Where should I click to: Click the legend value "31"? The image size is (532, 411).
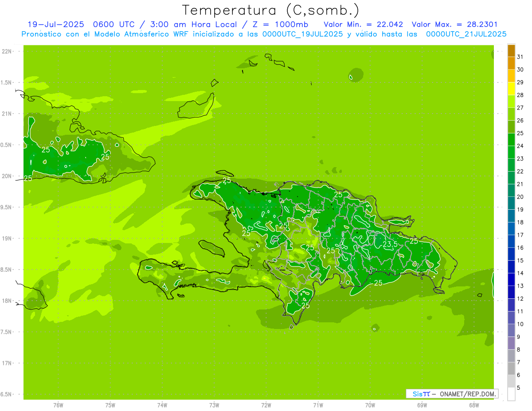(520, 57)
